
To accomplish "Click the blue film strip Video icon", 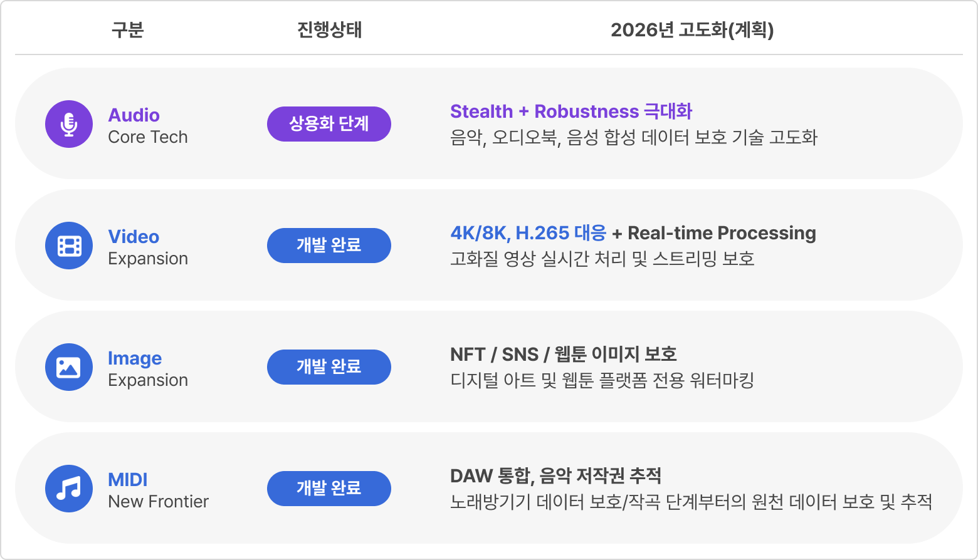I will pyautogui.click(x=69, y=246).
